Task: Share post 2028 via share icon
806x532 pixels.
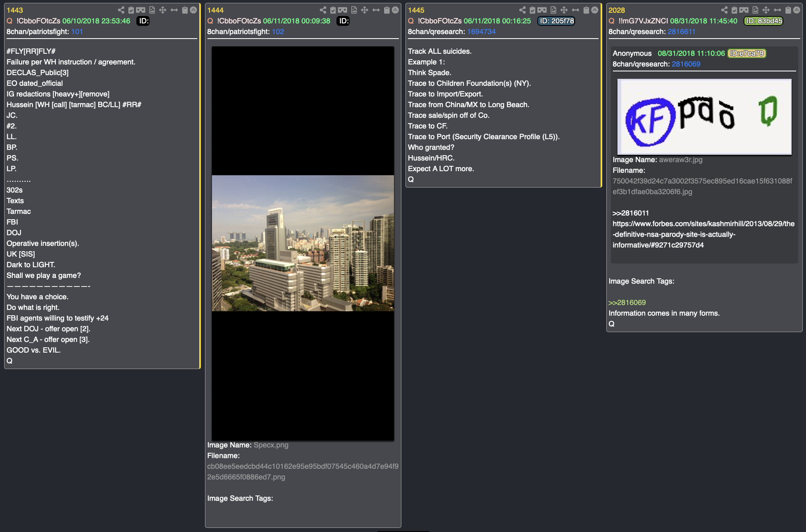Action: [x=724, y=10]
